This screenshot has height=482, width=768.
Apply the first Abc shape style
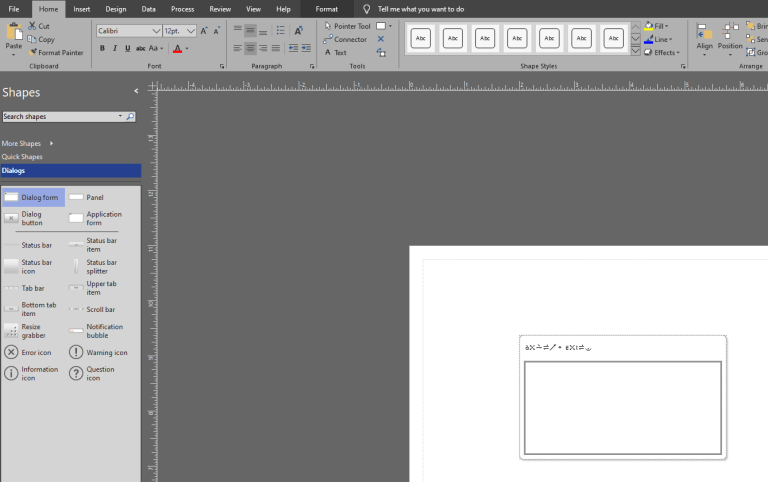[421, 38]
